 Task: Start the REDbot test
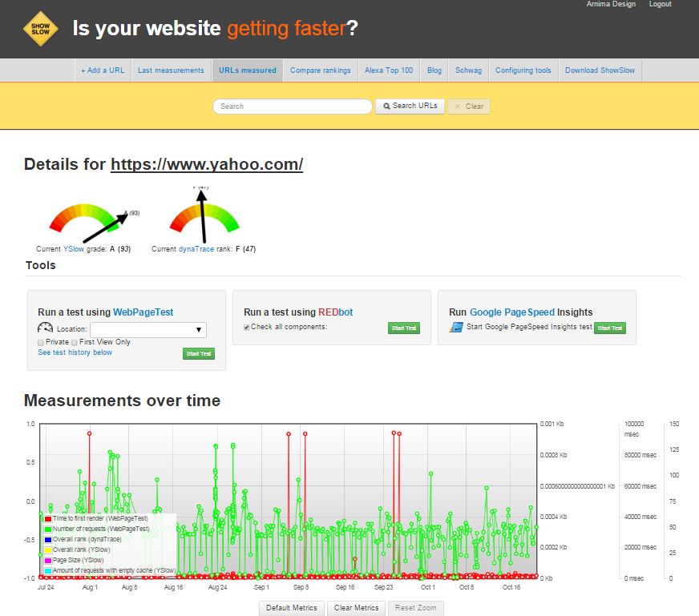[404, 328]
